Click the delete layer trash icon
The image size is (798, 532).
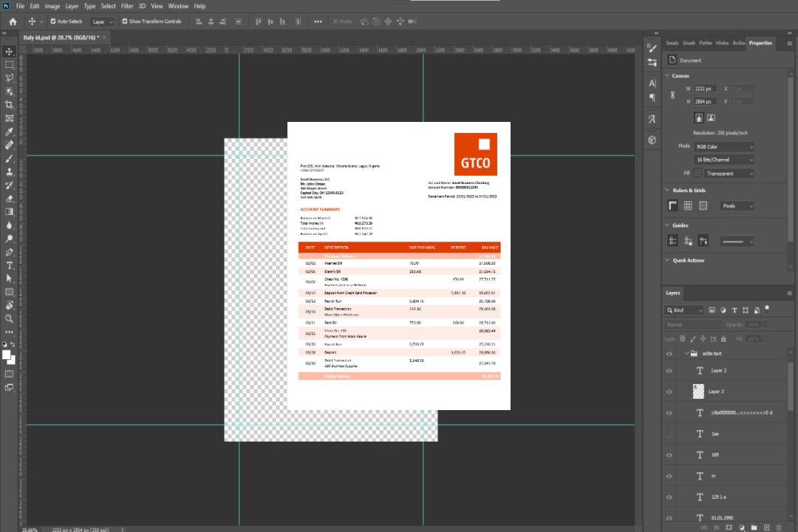coord(779,528)
